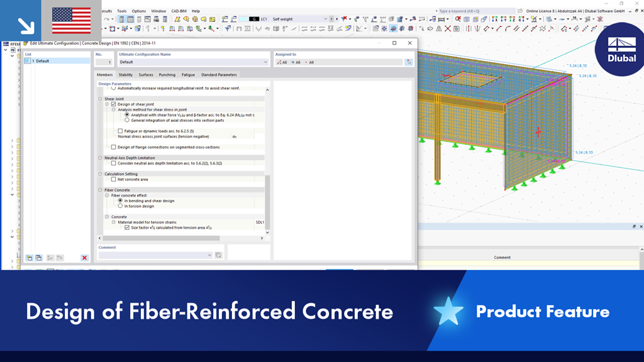
Task: Select In bending and shear design radio
Action: tap(120, 200)
